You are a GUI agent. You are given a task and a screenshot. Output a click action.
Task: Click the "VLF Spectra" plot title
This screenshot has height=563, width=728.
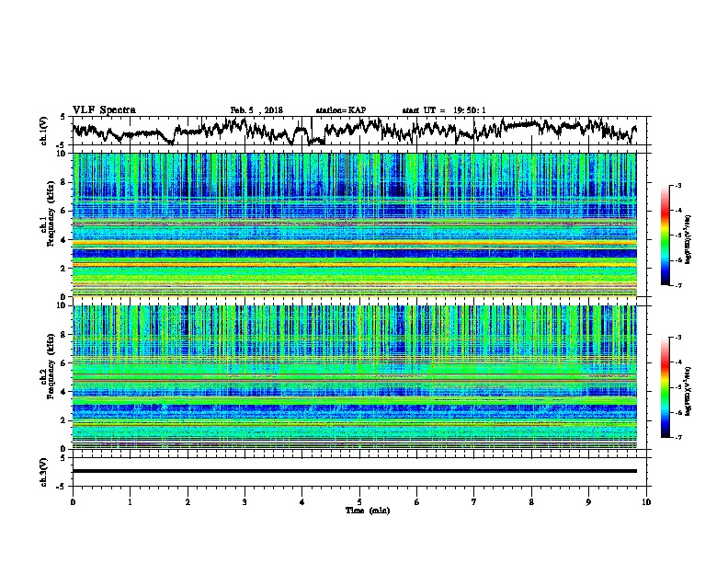[104, 110]
